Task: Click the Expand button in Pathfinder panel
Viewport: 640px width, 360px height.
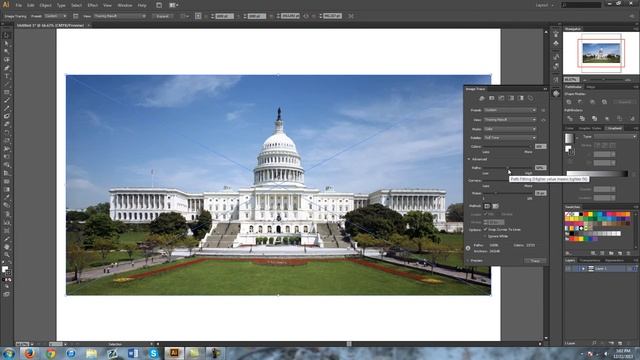Action: click(x=624, y=102)
